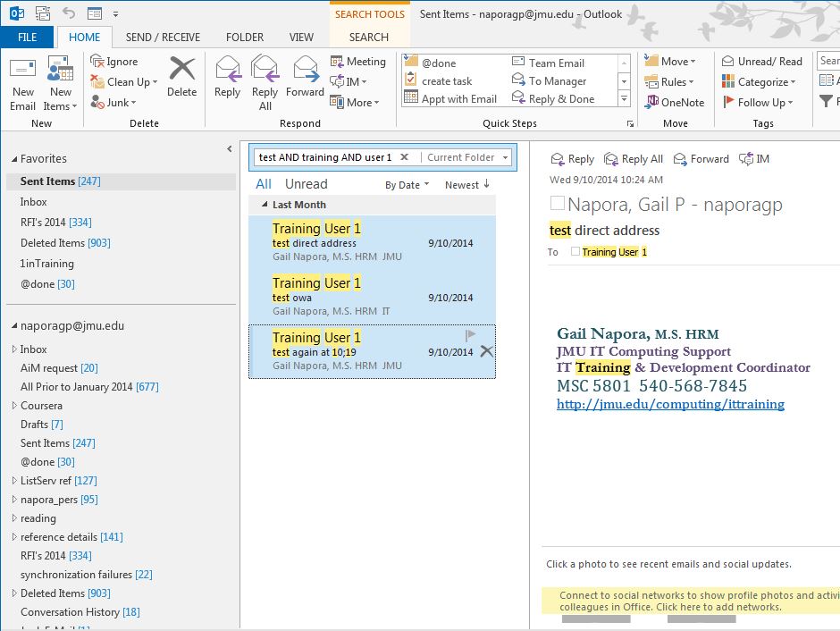Expand the ListServ ref folder
Image resolution: width=840 pixels, height=631 pixels.
[14, 481]
